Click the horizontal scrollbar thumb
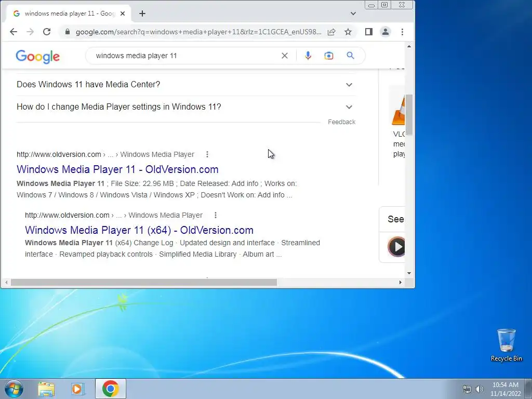The image size is (532, 399). [x=144, y=282]
